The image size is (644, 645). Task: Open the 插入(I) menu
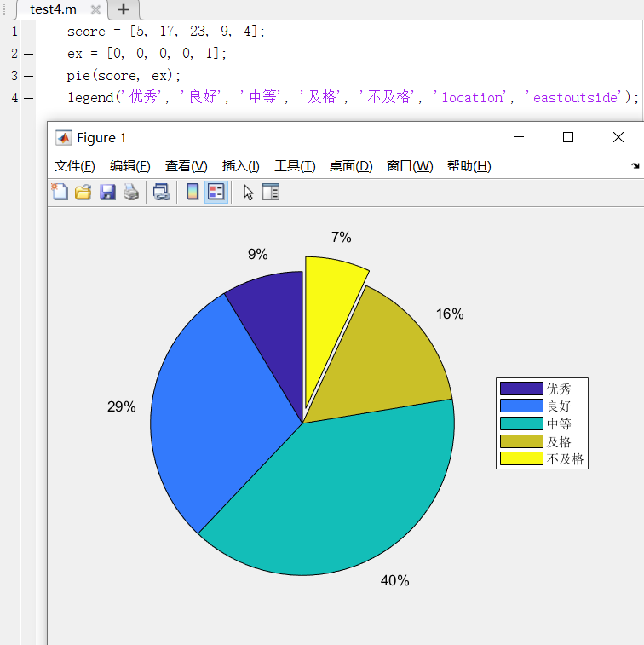pos(240,166)
